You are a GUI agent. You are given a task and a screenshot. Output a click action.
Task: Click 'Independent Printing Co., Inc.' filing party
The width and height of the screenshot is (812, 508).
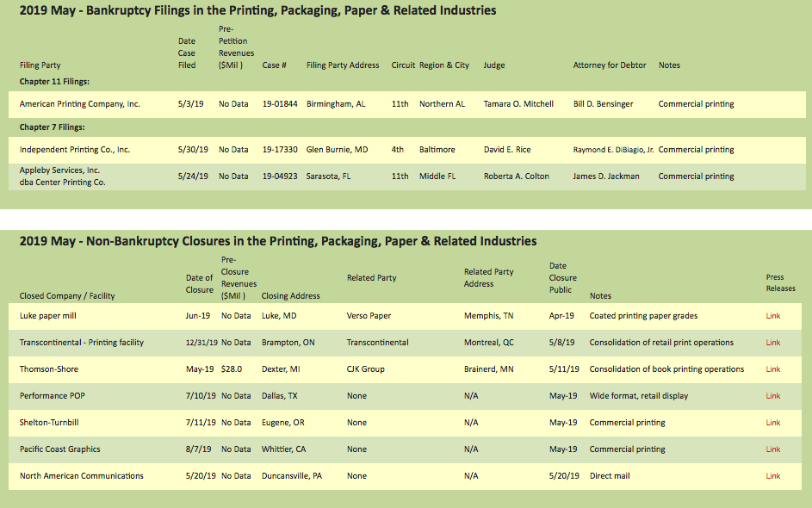pos(75,150)
